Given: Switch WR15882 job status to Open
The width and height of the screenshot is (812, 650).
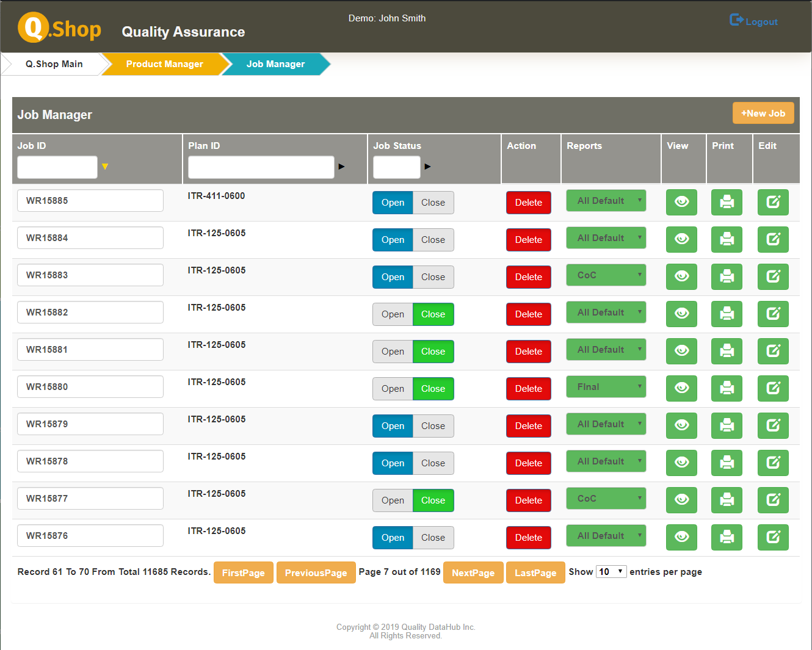Looking at the screenshot, I should [393, 314].
